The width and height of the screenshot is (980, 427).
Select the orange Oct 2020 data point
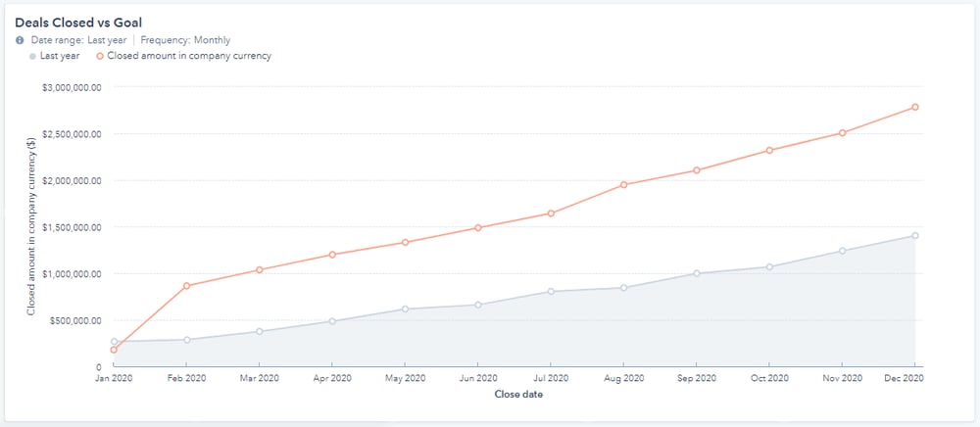click(769, 150)
